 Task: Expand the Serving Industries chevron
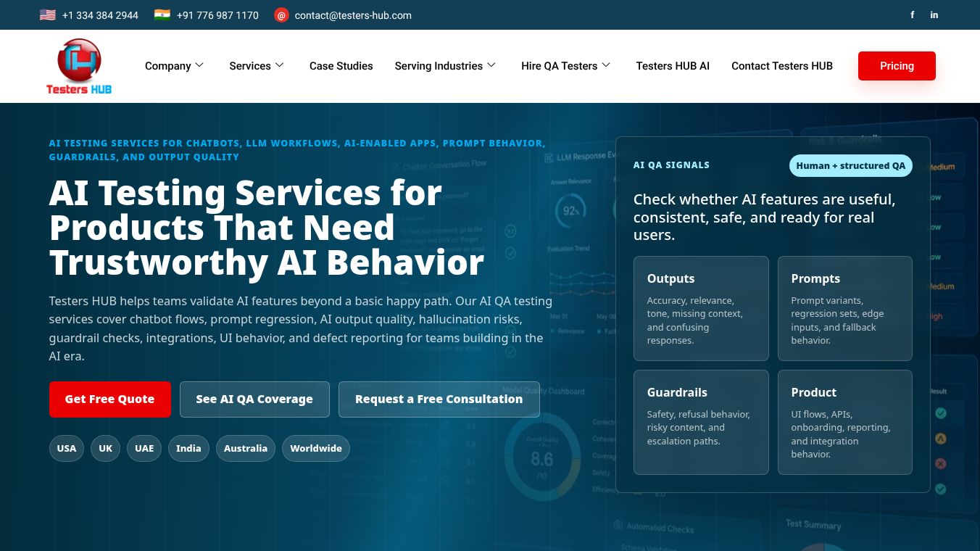(x=491, y=65)
